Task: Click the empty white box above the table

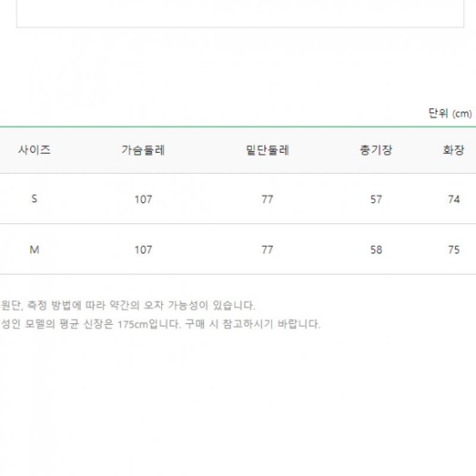Action: pyautogui.click(x=240, y=13)
